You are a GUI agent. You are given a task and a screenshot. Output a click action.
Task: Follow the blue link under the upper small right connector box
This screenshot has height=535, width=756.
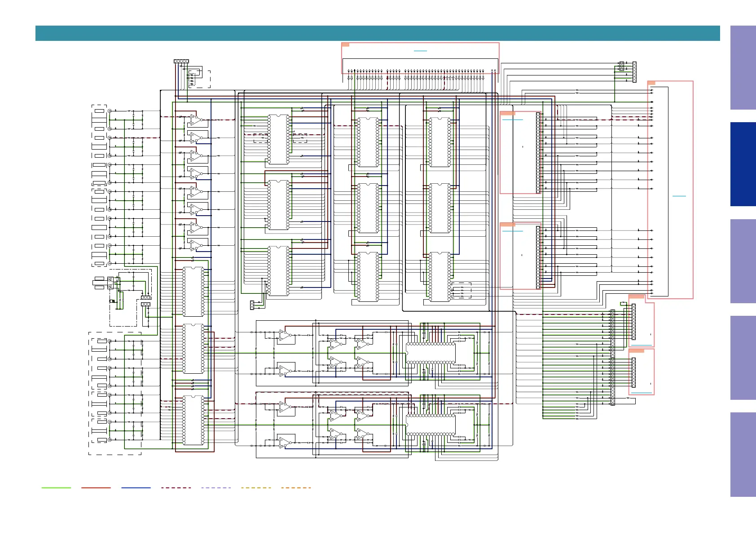point(641,345)
